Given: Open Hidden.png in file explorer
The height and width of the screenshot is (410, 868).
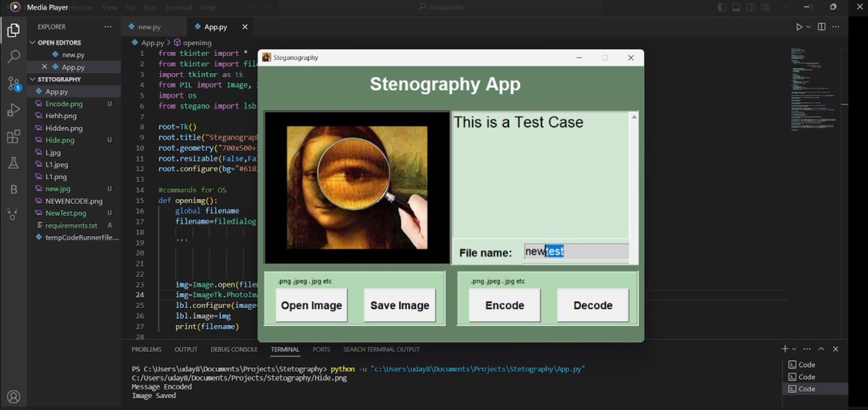Looking at the screenshot, I should 74,128.
